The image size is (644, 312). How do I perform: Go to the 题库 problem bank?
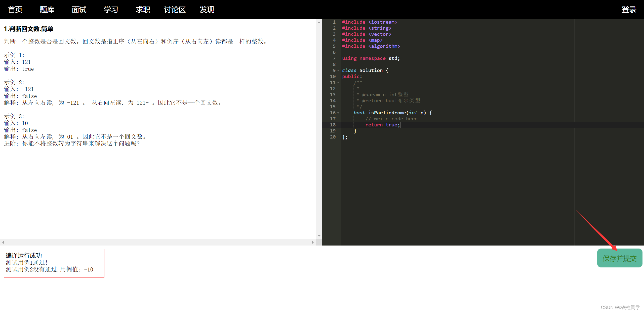point(47,10)
